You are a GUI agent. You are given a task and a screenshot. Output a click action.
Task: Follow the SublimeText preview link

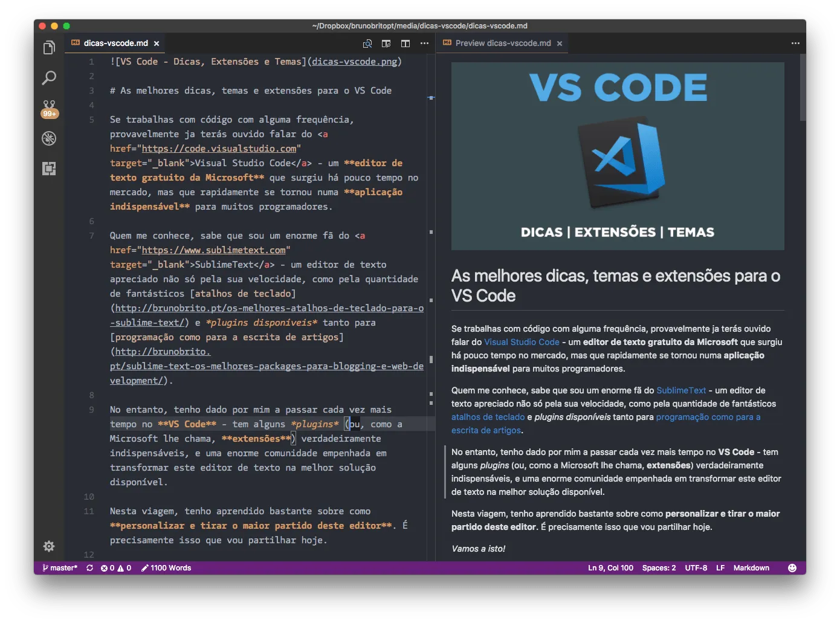tap(681, 390)
